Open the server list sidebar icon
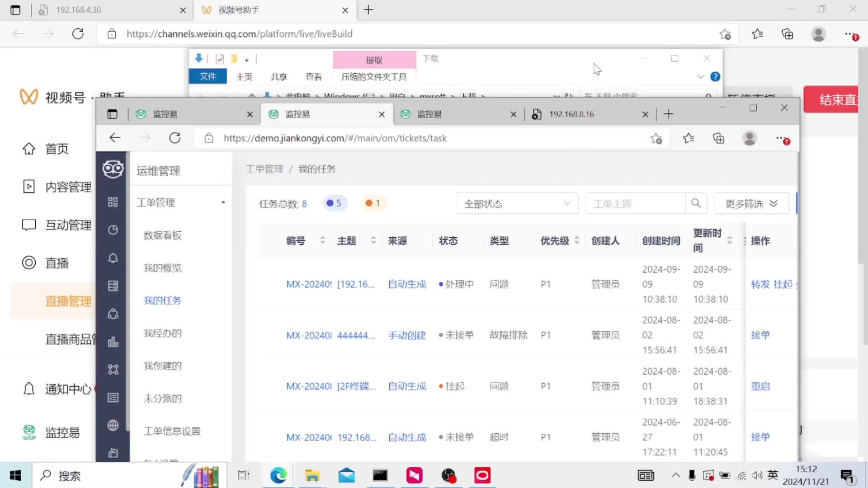868x488 pixels. coord(113,286)
